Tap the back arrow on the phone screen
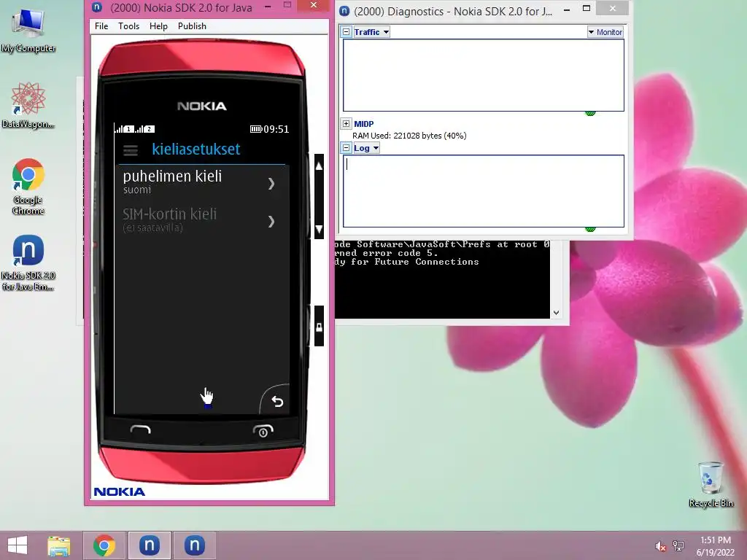The width and height of the screenshot is (747, 560). [x=276, y=402]
